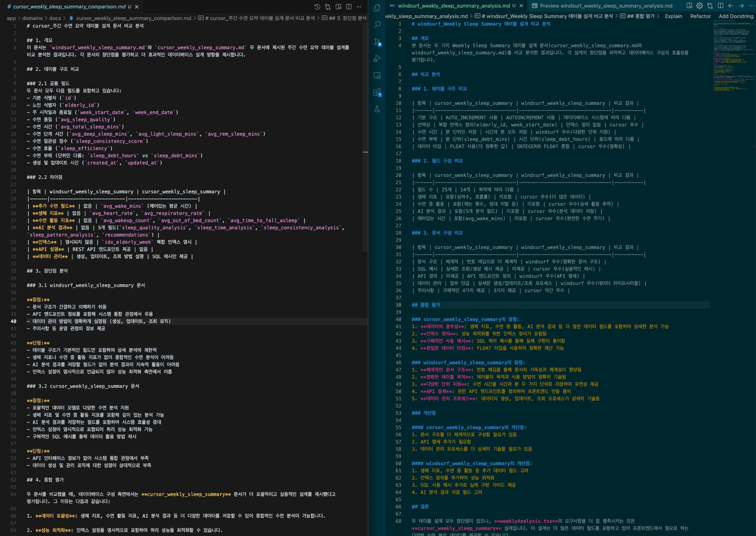
Task: Open Remote Explorer view
Action: 377,75
